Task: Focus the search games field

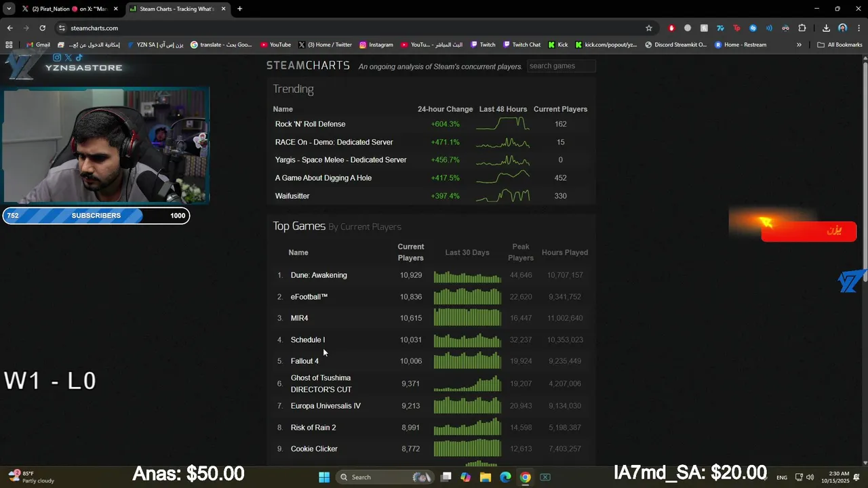Action: 561,66
